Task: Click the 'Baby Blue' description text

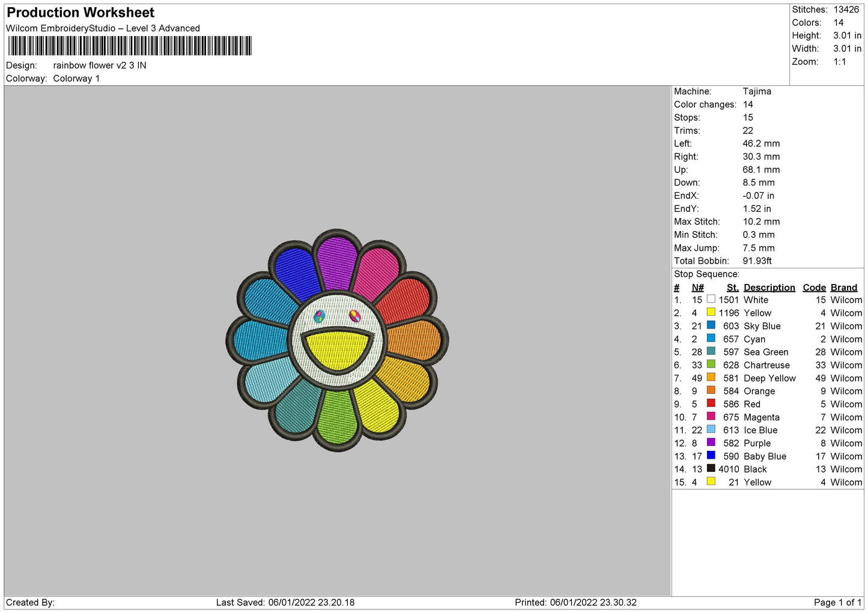Action: point(765,456)
